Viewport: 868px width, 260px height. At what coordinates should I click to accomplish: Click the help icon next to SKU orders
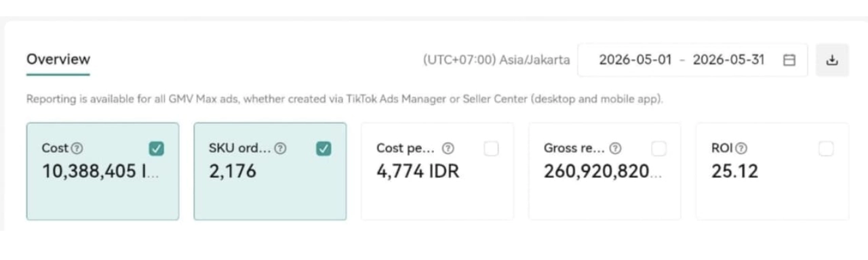click(280, 149)
